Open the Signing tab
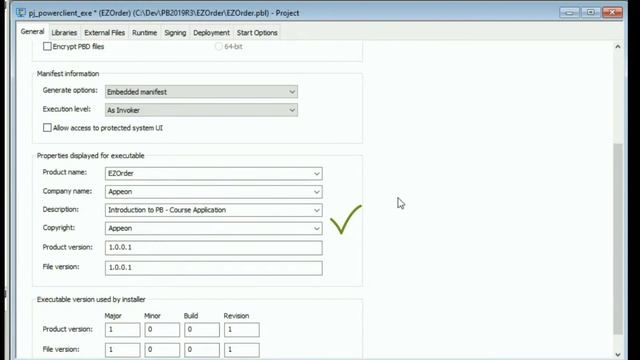This screenshot has width=640, height=360. [175, 33]
